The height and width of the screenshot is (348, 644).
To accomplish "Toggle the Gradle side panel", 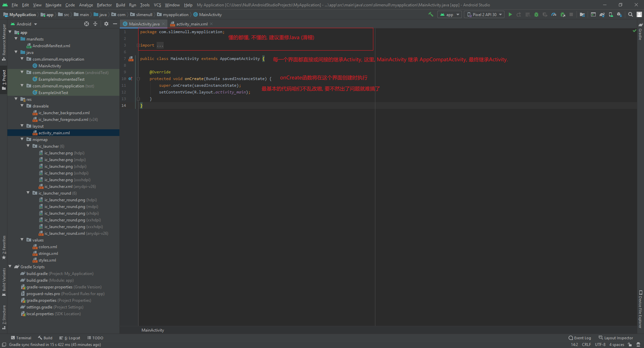I will click(640, 31).
